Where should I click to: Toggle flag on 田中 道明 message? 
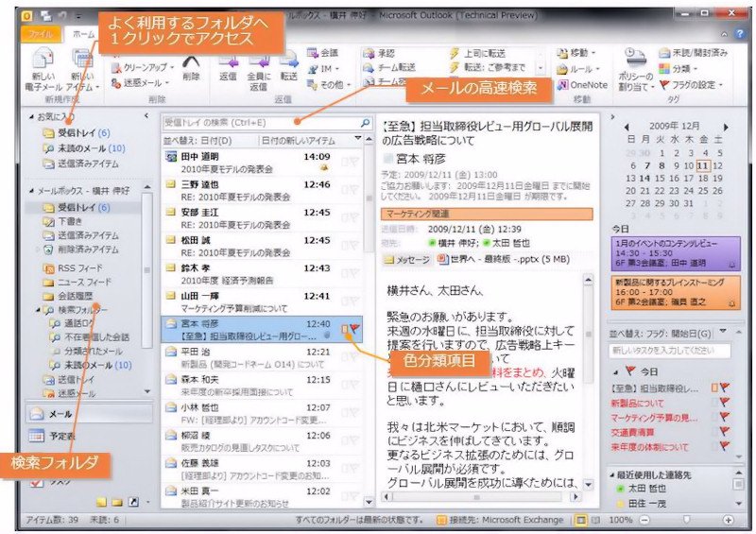355,162
